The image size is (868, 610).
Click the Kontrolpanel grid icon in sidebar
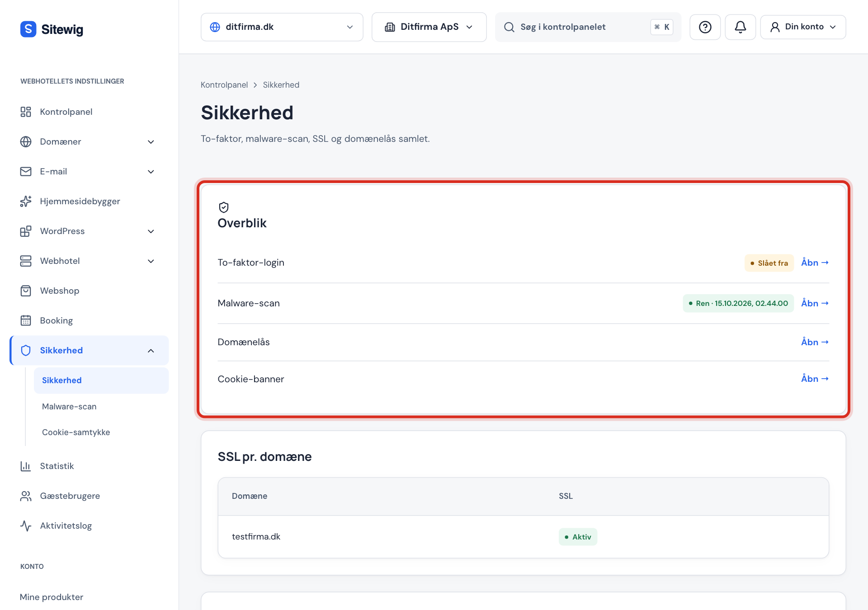(x=26, y=112)
